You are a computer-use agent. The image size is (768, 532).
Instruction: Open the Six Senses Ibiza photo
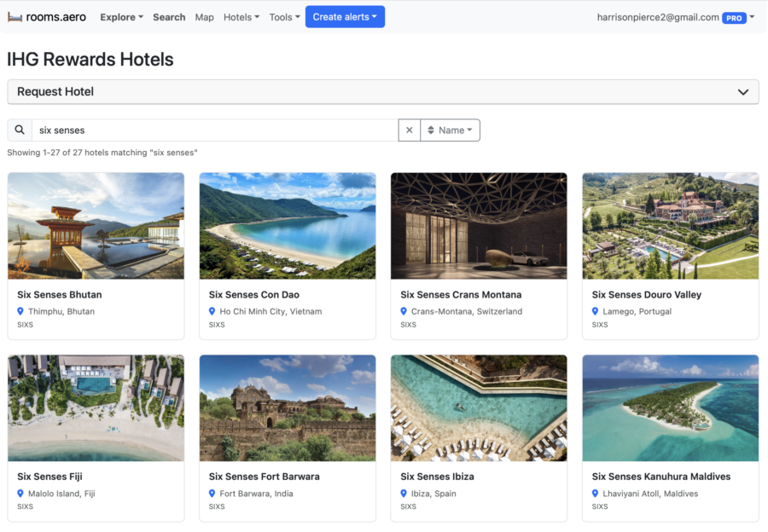click(479, 408)
